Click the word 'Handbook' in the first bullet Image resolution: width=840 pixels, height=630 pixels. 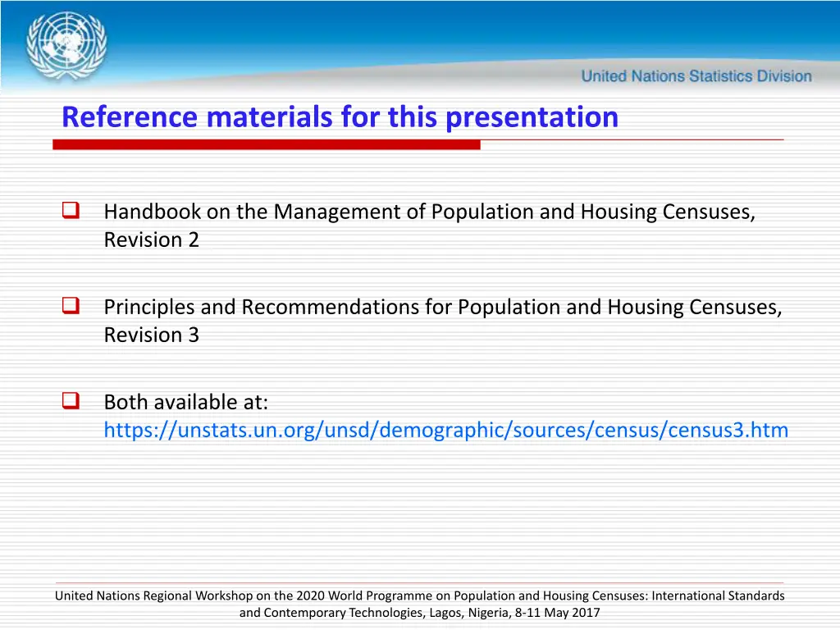152,212
